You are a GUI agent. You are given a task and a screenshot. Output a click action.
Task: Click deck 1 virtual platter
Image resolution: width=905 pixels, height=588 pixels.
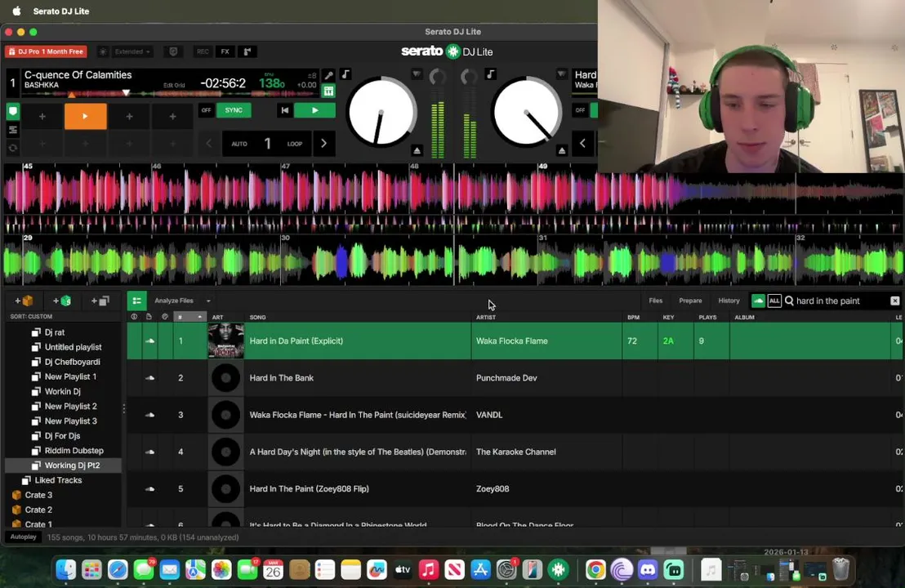click(381, 113)
